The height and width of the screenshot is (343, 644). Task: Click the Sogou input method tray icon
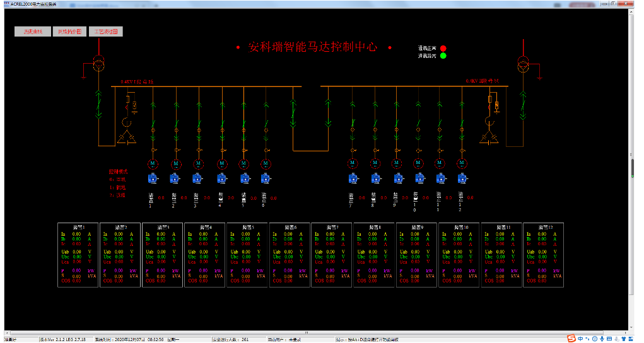[570, 339]
